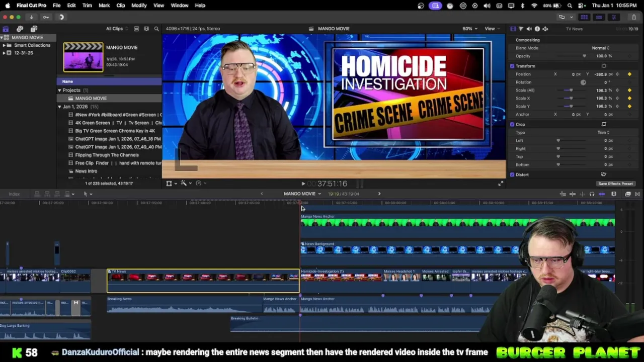Toggle the Inspector panel visibility button
Screen dimensions: 644x362
[x=613, y=17]
